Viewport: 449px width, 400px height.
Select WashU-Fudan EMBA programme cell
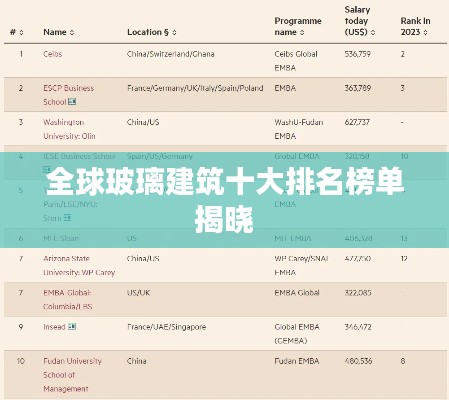[299, 129]
